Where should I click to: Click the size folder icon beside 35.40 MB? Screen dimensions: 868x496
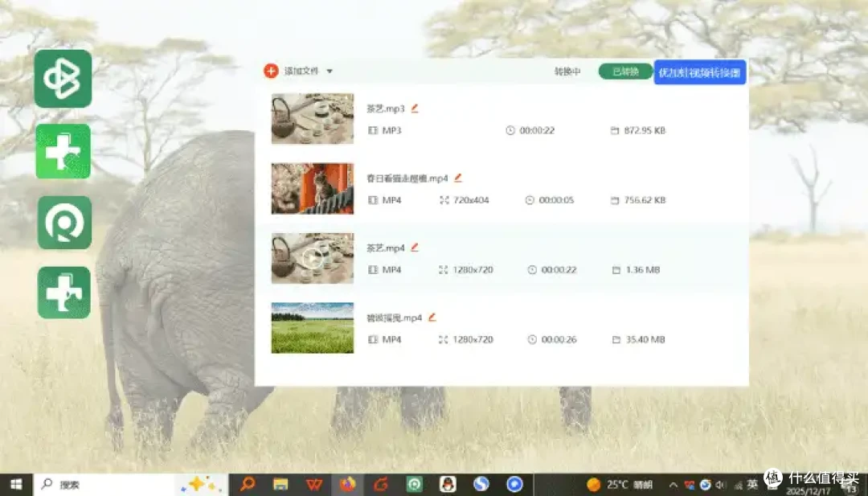pyautogui.click(x=616, y=339)
